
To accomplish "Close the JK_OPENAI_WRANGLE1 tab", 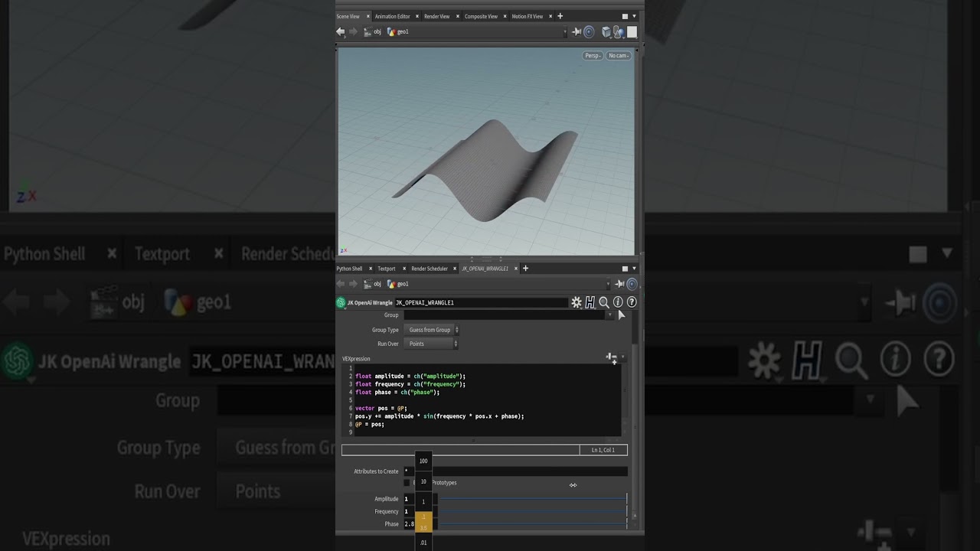I will (516, 269).
